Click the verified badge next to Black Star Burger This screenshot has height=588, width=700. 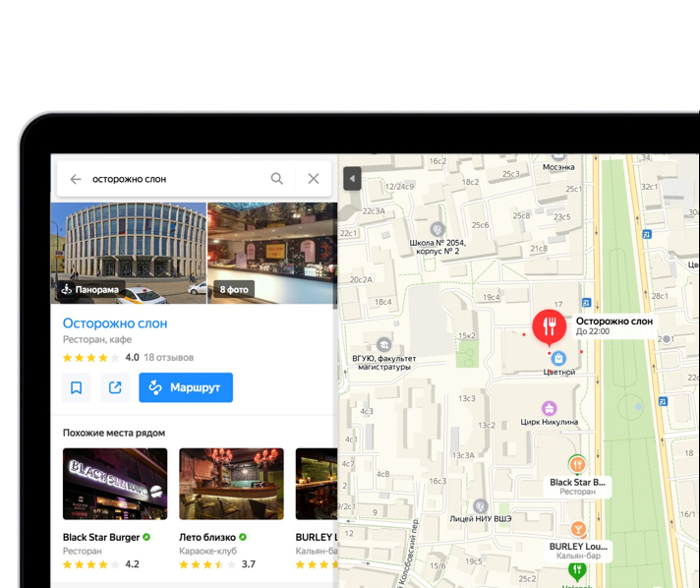[146, 537]
